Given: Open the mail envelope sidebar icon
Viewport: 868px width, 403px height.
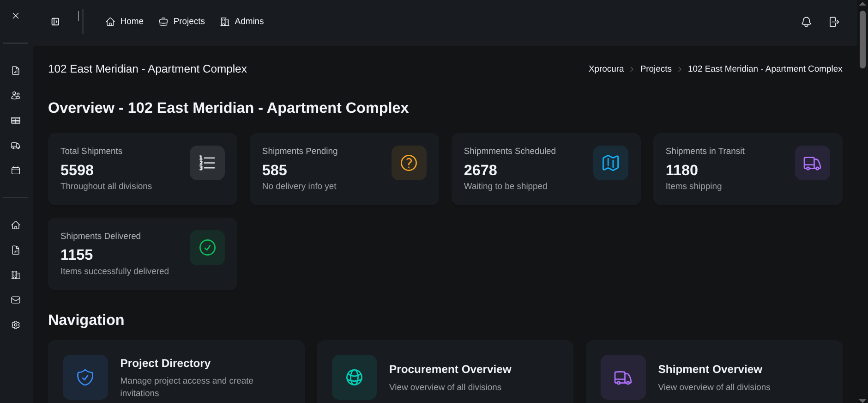Looking at the screenshot, I should tap(16, 300).
